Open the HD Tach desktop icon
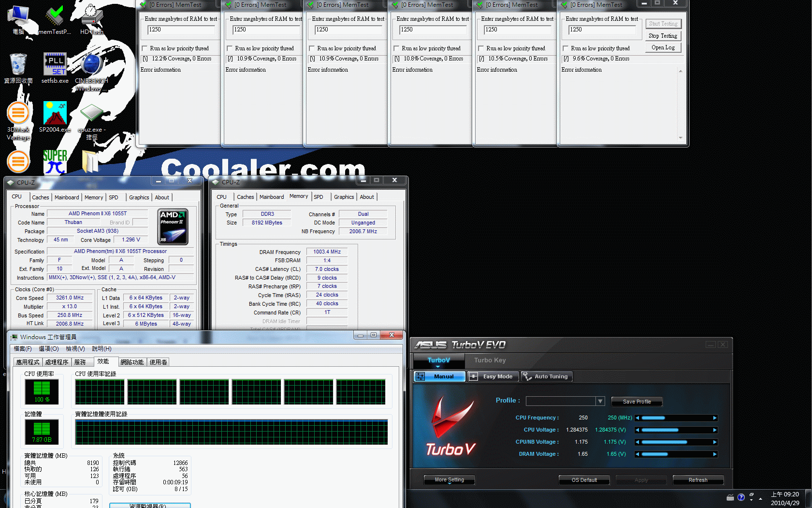Viewport: 812px width, 508px height. pyautogui.click(x=91, y=19)
